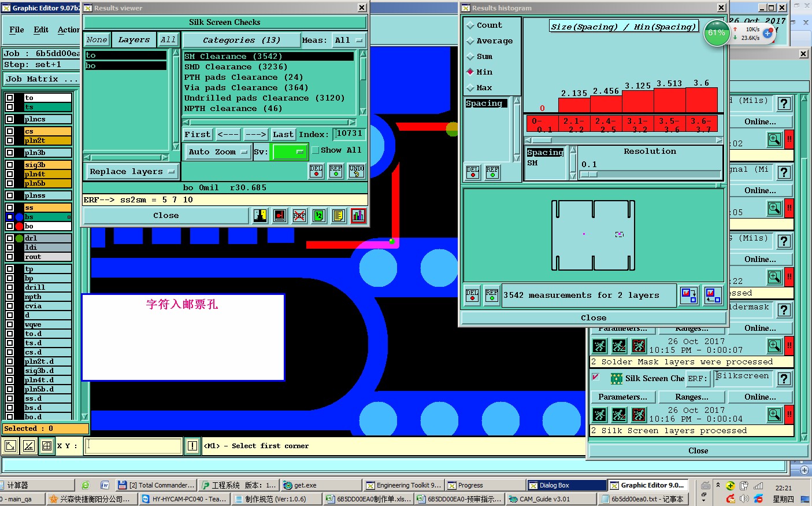
Task: Click crossed-out REF icon
Action: pos(299,216)
